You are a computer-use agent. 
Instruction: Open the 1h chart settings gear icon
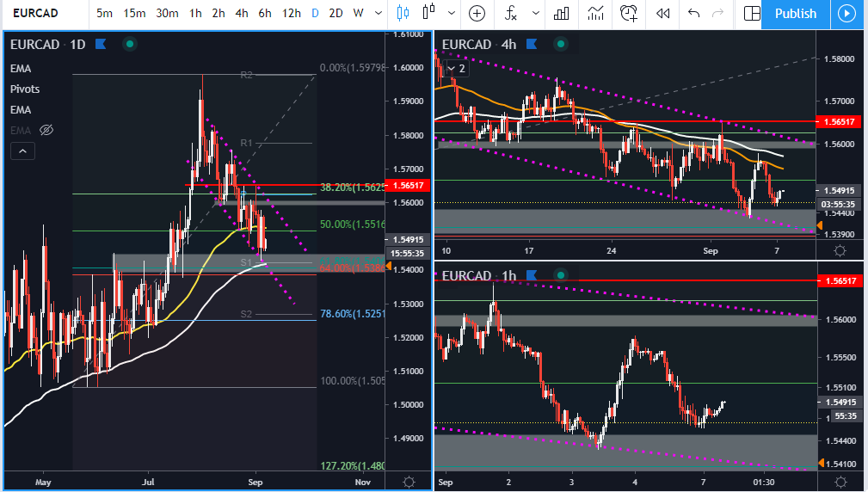(840, 482)
